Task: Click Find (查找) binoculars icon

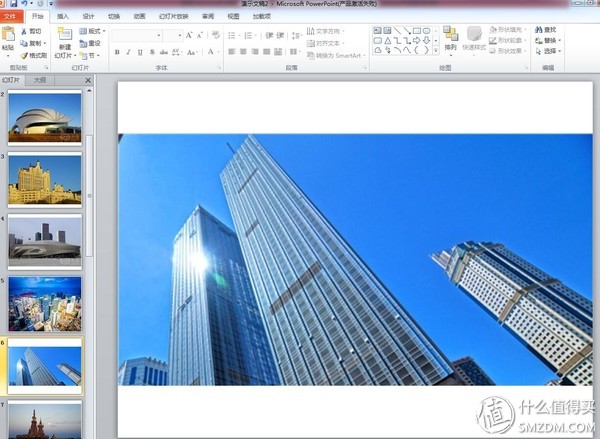Action: [x=539, y=30]
